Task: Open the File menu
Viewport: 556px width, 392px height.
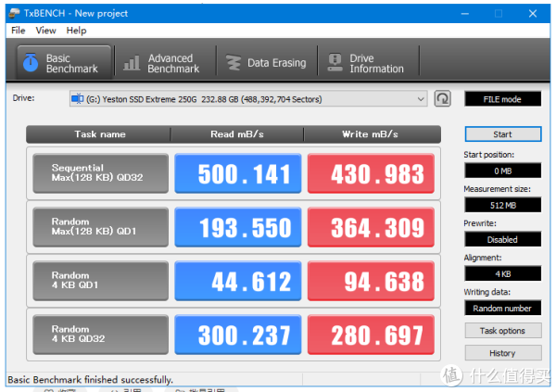Action: point(19,31)
